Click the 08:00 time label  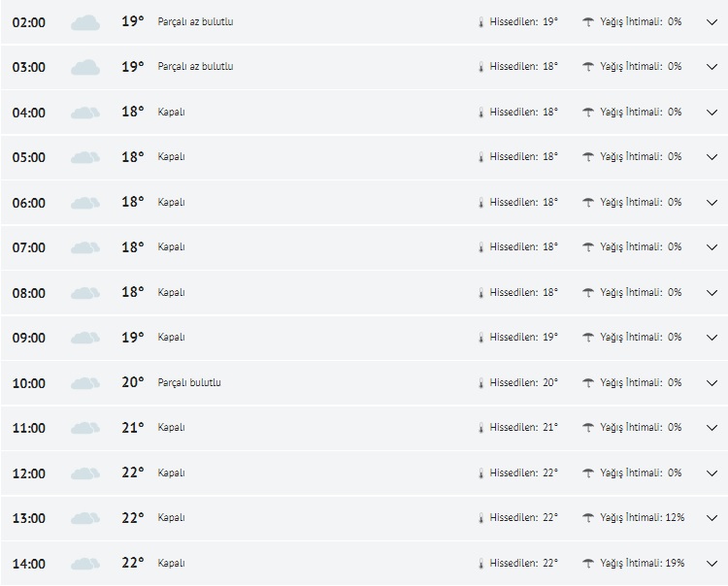(28, 293)
